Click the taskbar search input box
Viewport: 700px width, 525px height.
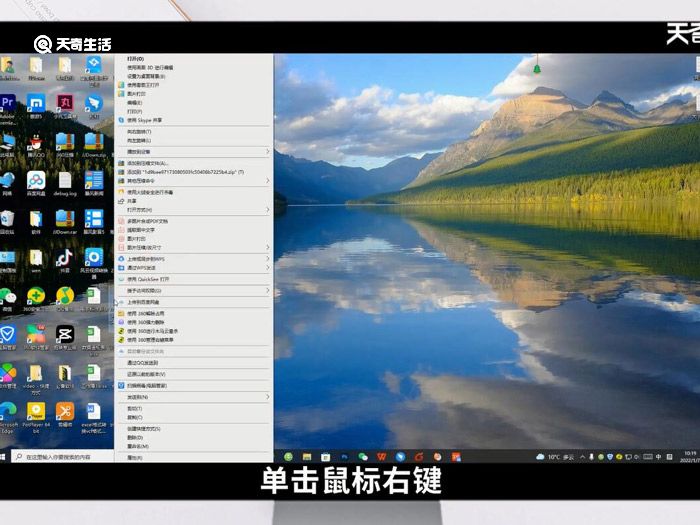(62, 457)
